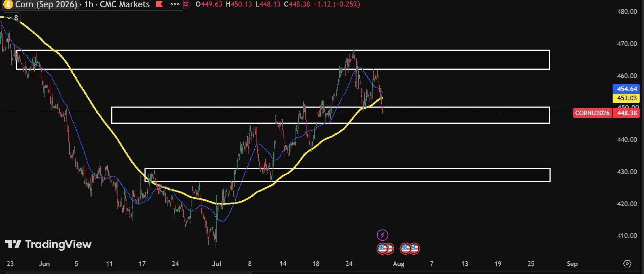Click the red flag icon beside CMC Markets
The height and width of the screenshot is (274, 644).
pyautogui.click(x=159, y=4)
